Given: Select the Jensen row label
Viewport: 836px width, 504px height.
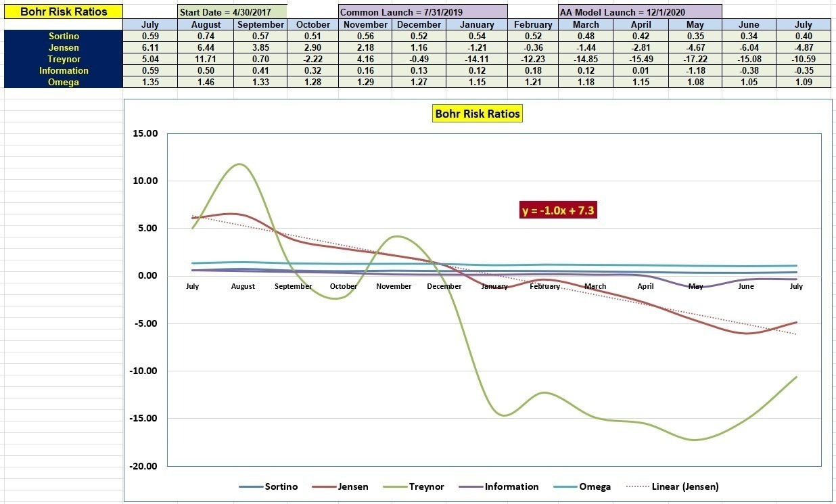Looking at the screenshot, I should (x=64, y=48).
